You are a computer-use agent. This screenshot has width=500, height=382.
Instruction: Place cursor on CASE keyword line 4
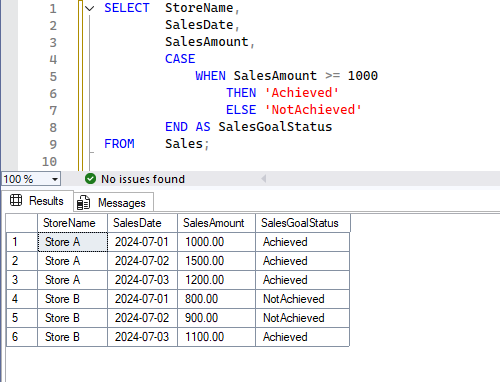click(x=180, y=59)
